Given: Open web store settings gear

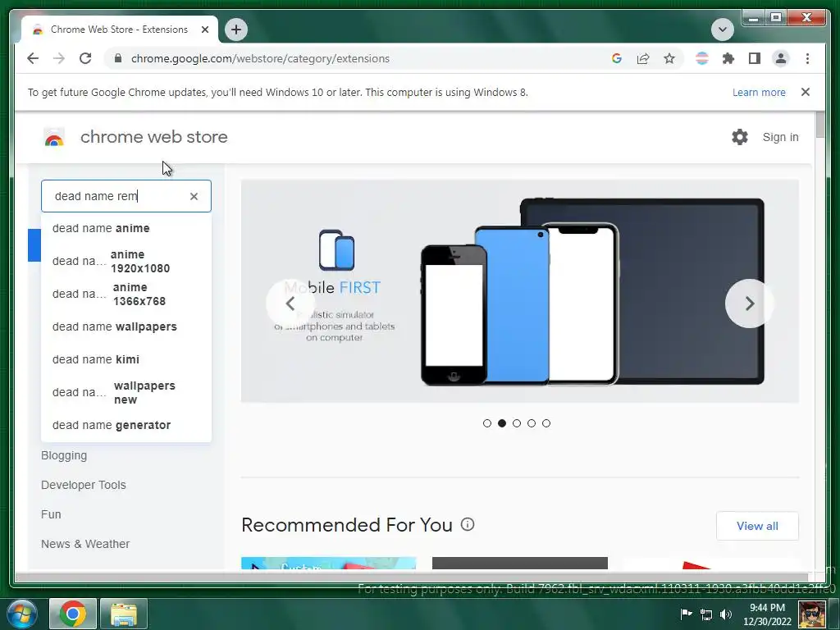Looking at the screenshot, I should tap(740, 137).
